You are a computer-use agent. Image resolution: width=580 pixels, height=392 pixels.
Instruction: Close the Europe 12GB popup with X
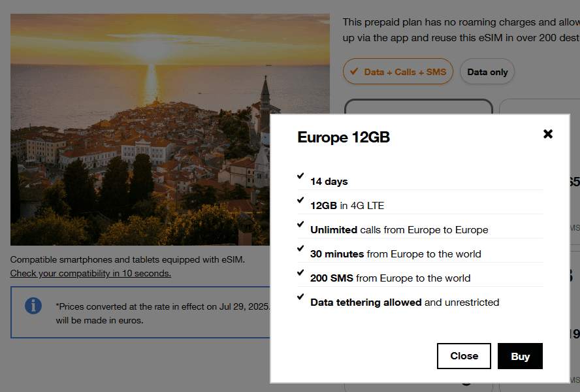548,134
